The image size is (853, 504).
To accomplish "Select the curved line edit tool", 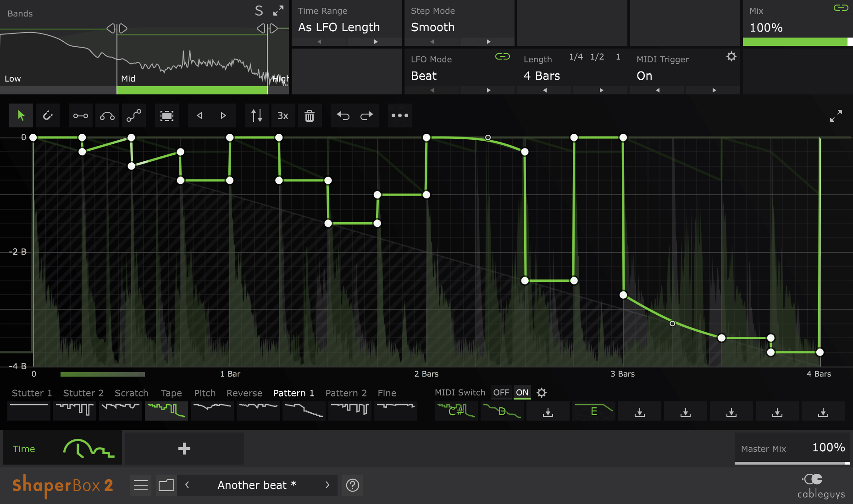I will pyautogui.click(x=107, y=115).
